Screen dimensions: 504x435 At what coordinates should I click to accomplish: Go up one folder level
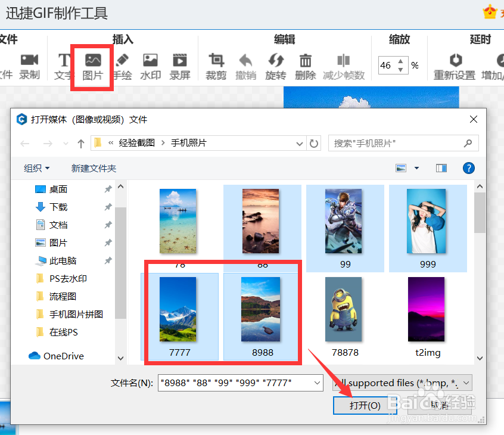tap(80, 144)
